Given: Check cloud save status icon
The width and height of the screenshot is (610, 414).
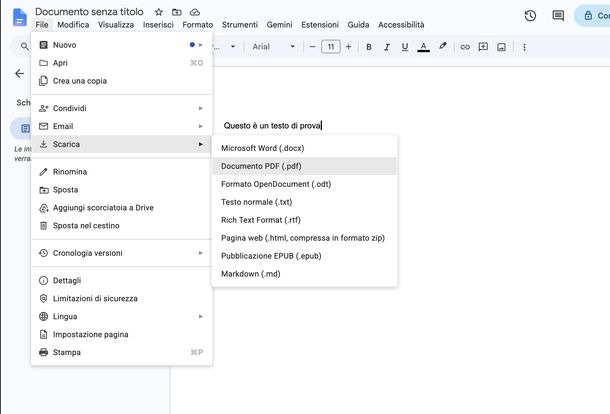Looking at the screenshot, I should (x=195, y=12).
